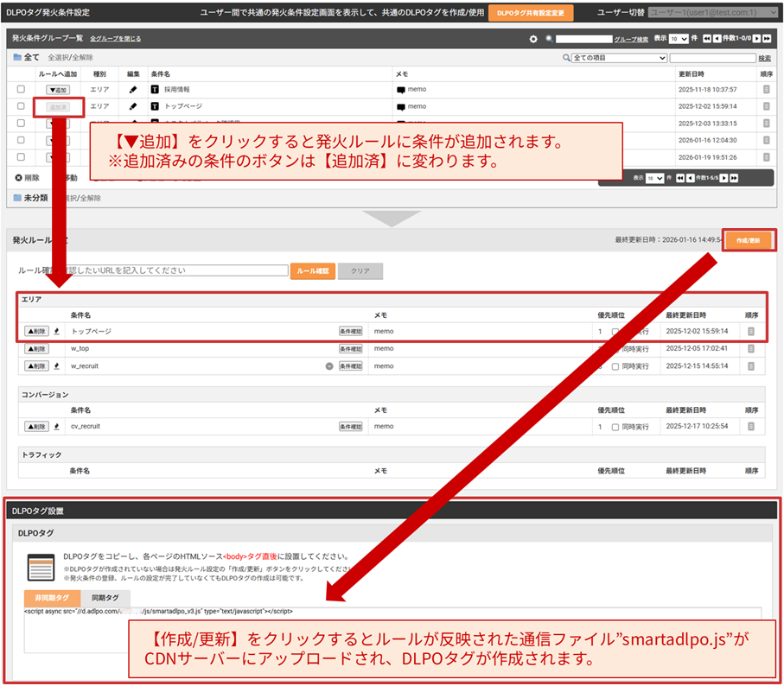Image resolution: width=784 pixels, height=686 pixels.
Task: Click the 検索 link next to the filter field
Action: coord(764,59)
